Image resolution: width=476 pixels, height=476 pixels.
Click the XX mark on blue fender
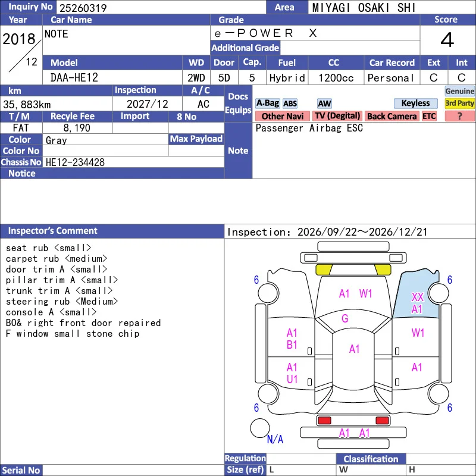pyautogui.click(x=418, y=297)
